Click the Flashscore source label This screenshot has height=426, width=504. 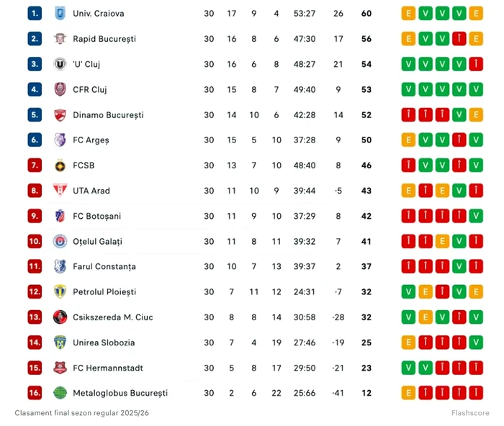pyautogui.click(x=470, y=413)
